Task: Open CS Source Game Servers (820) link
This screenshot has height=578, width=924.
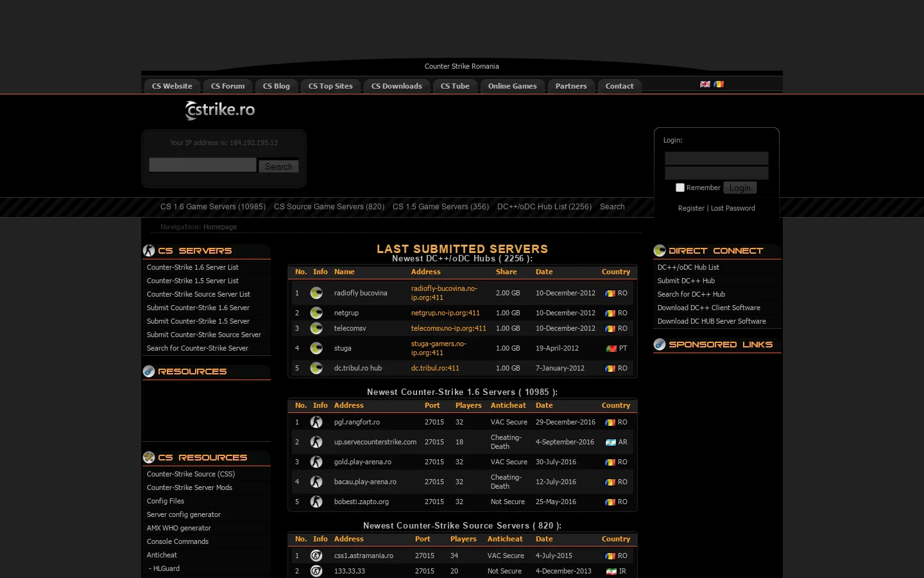Action: pos(329,207)
